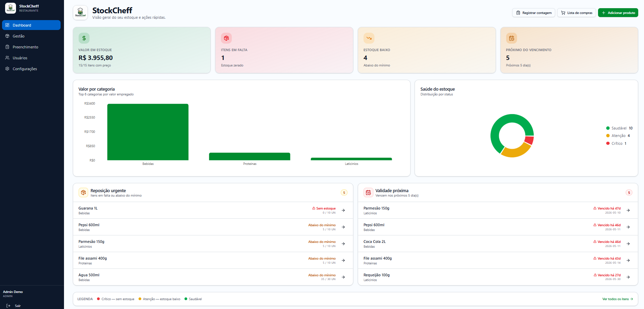The height and width of the screenshot is (309, 644).
Task: Click the Saudável legend entry beside donut
Action: (619, 128)
